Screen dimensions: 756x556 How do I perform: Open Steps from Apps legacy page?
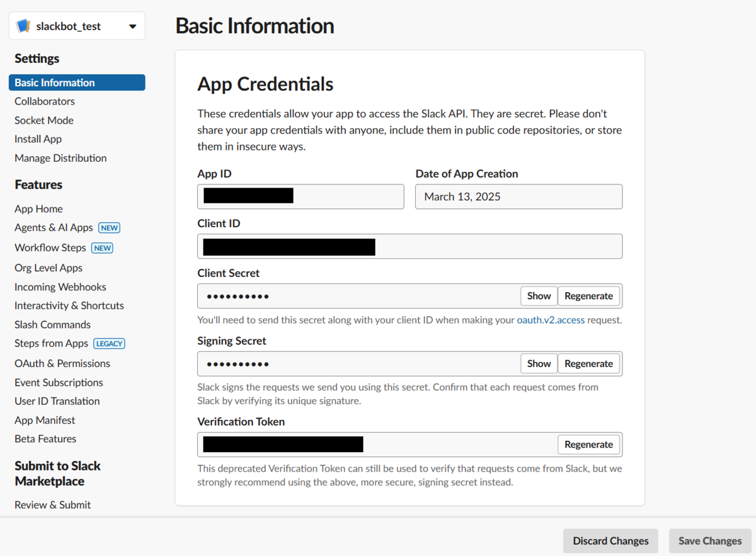tap(51, 344)
